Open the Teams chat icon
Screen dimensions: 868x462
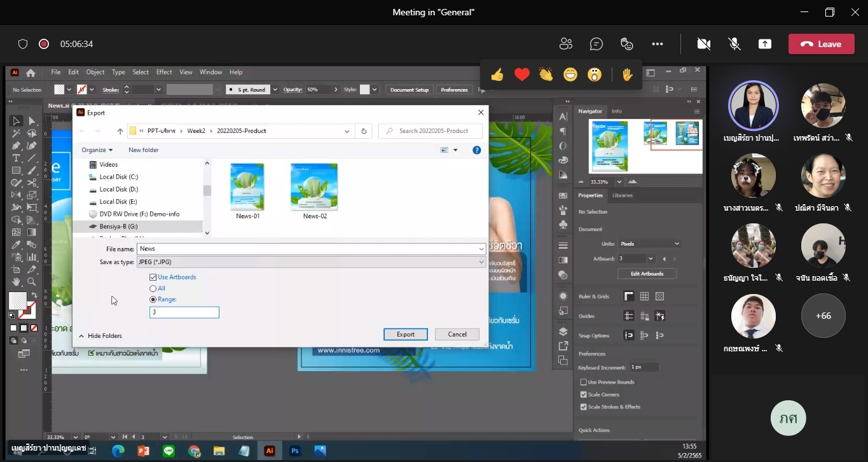point(596,44)
